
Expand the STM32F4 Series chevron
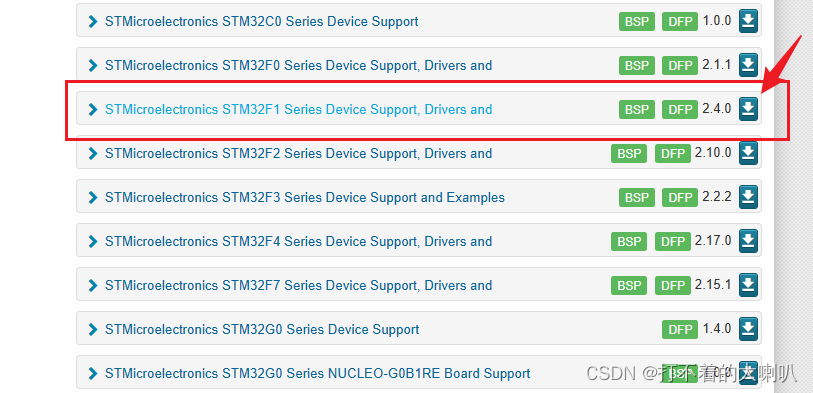coord(93,242)
